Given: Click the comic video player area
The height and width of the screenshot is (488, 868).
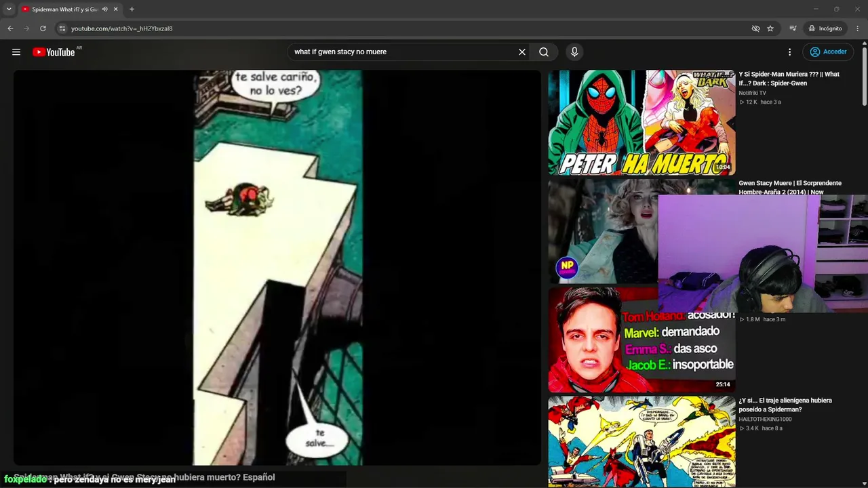Looking at the screenshot, I should pos(277,268).
